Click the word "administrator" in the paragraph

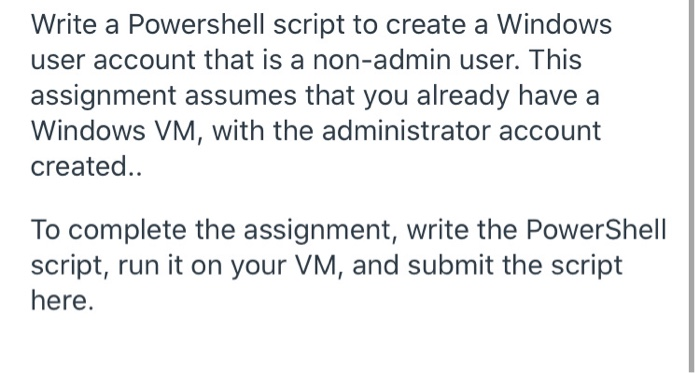[406, 131]
